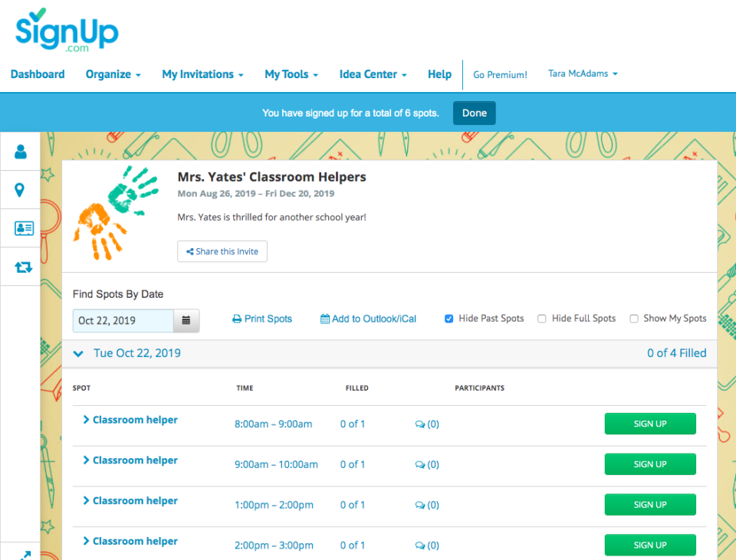Click Share this Invite
736x560 pixels.
tap(222, 251)
